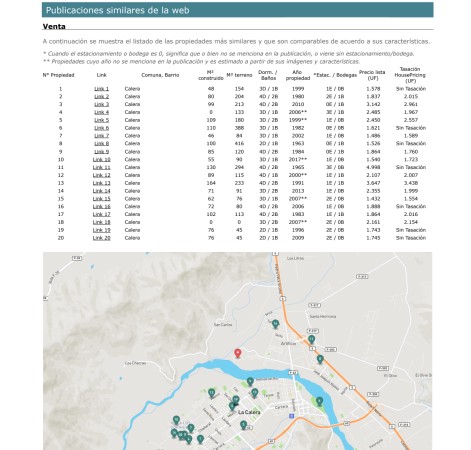Screen dimensions: 471x450
Task: Select the green marker beside the F-317 shield
Action: coord(311,339)
